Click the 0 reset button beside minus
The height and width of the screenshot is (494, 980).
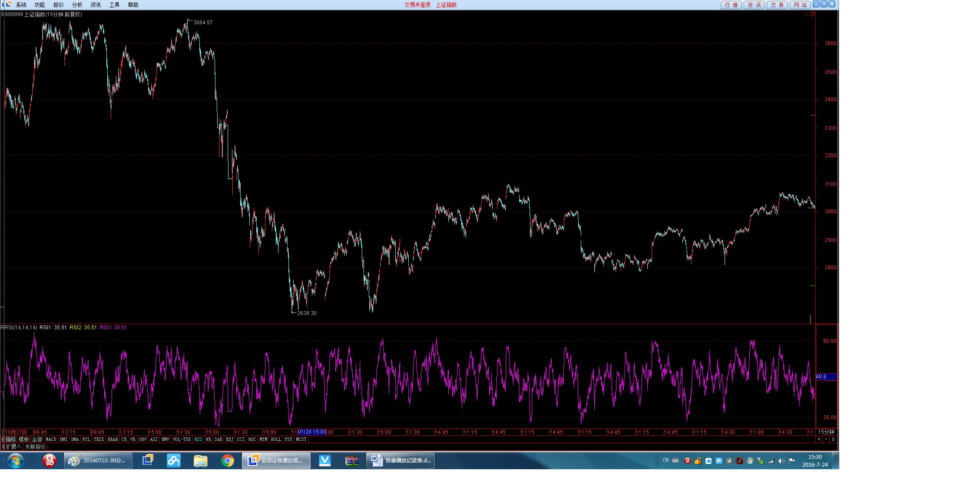(833, 439)
